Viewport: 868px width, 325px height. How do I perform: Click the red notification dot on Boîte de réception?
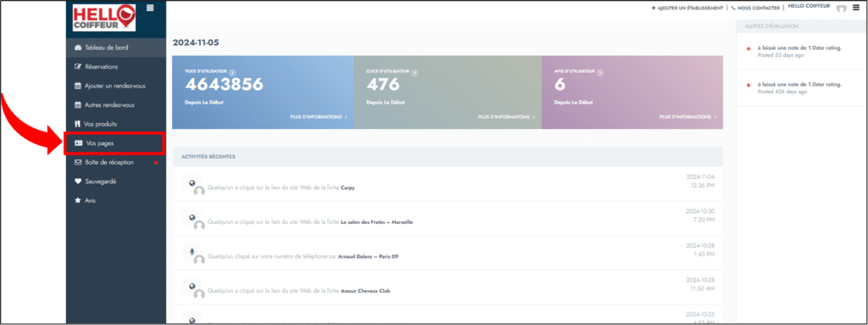tap(157, 163)
